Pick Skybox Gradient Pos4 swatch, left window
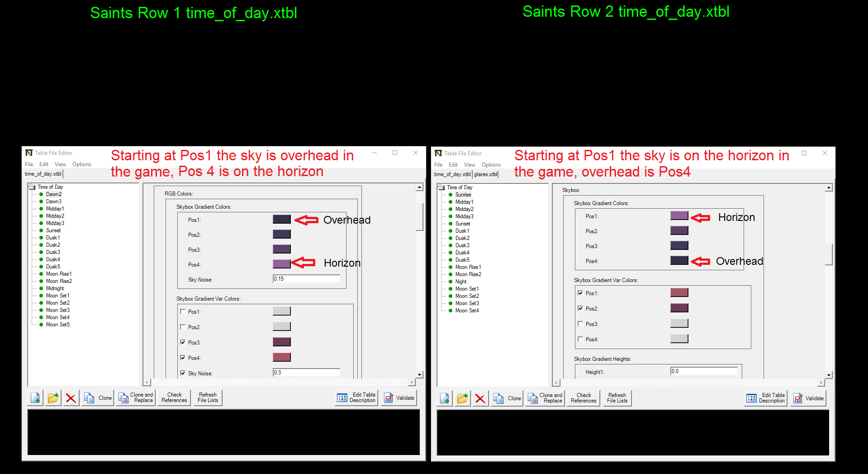The height and width of the screenshot is (474, 868). pyautogui.click(x=282, y=264)
